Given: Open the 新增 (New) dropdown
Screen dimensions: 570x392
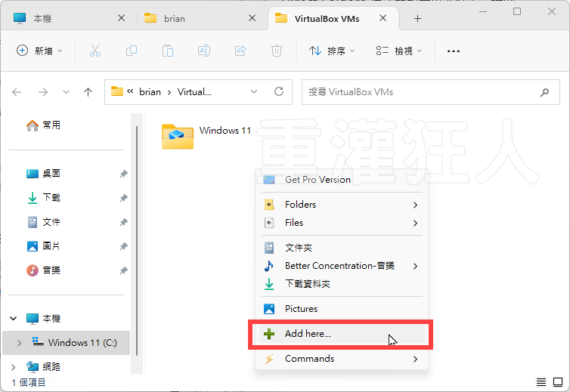Looking at the screenshot, I should coord(40,51).
